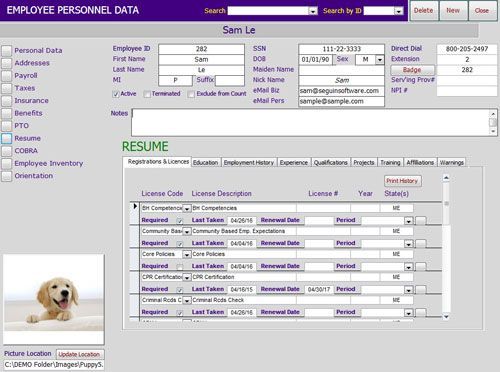500x372 pixels.
Task: Click the First Name field
Action: (201, 60)
